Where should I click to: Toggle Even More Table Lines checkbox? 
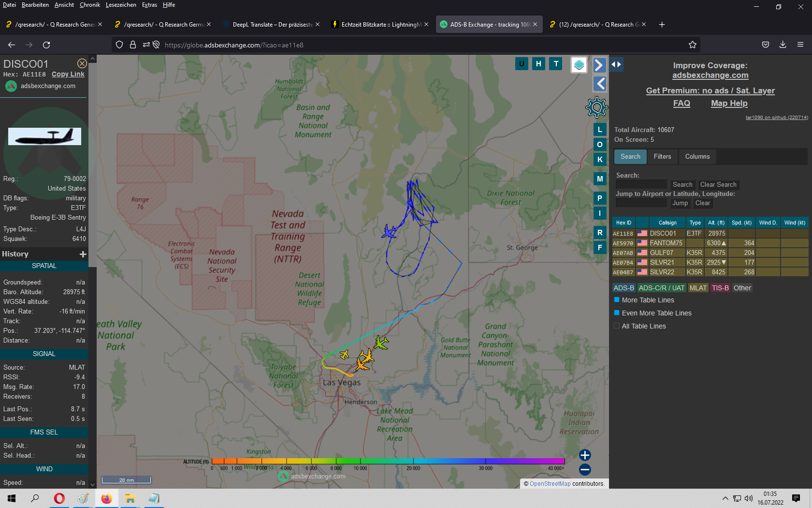point(617,313)
